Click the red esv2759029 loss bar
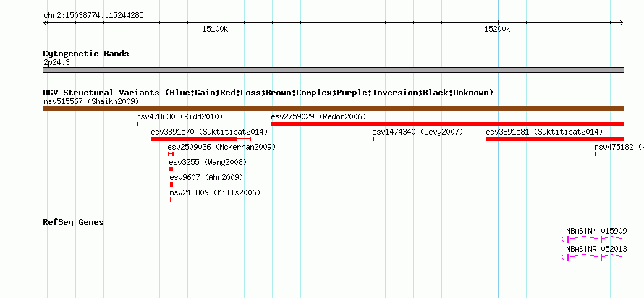The image size is (644, 298). (448, 124)
